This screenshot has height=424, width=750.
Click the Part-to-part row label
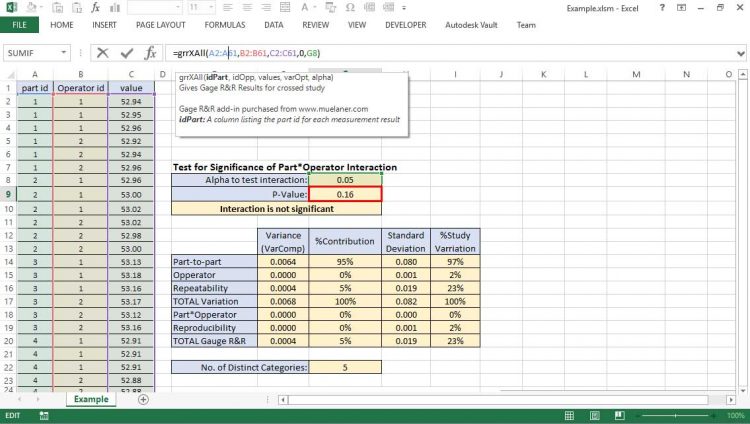pyautogui.click(x=214, y=262)
